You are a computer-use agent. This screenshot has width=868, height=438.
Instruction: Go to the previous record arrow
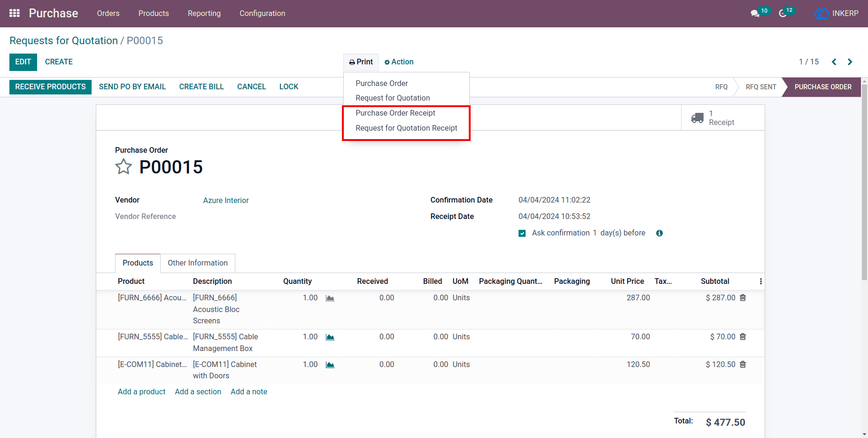834,62
